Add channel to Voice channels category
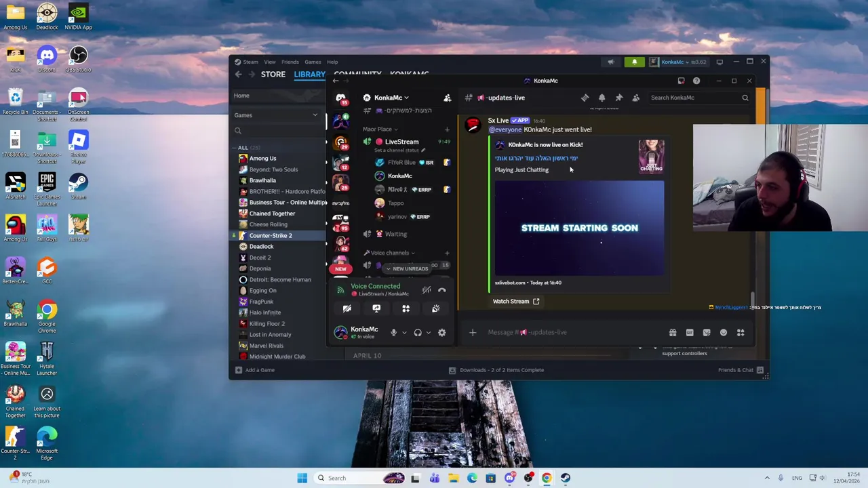This screenshot has height=488, width=868. coord(447,253)
